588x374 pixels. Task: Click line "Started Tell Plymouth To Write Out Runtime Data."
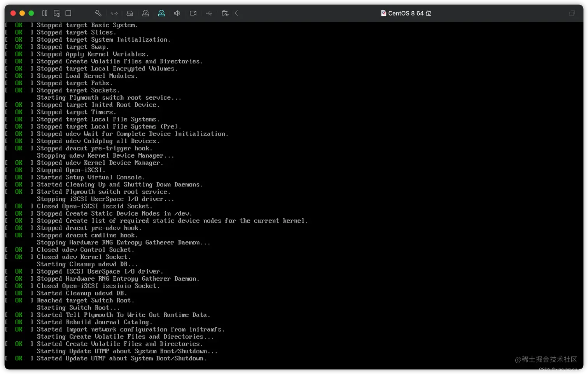coord(123,315)
